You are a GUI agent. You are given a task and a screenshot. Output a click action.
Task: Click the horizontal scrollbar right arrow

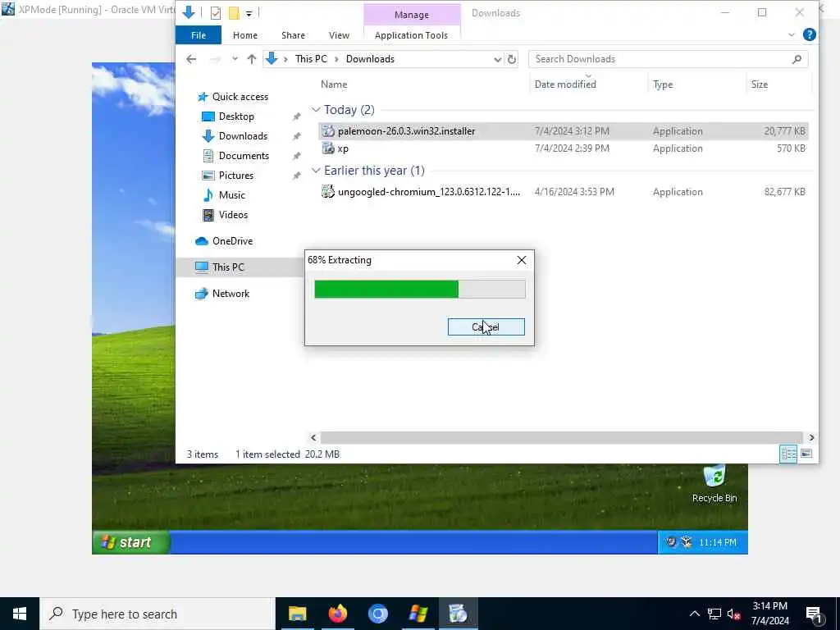click(x=811, y=438)
